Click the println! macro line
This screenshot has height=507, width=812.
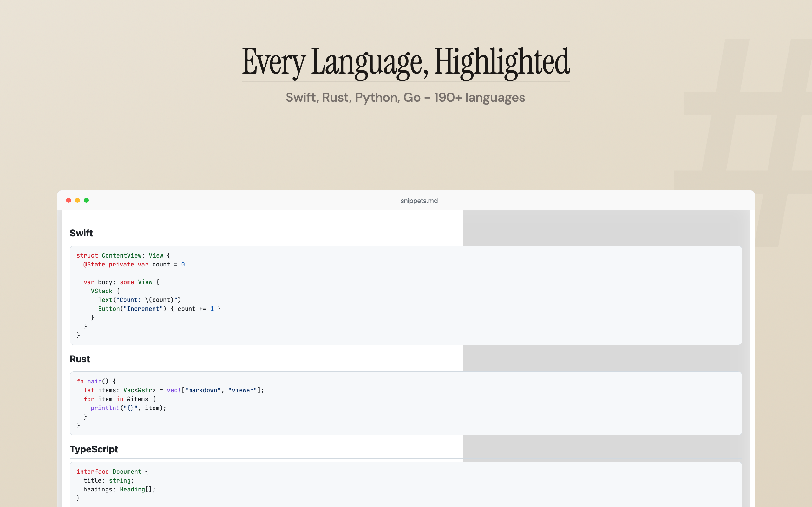(128, 408)
